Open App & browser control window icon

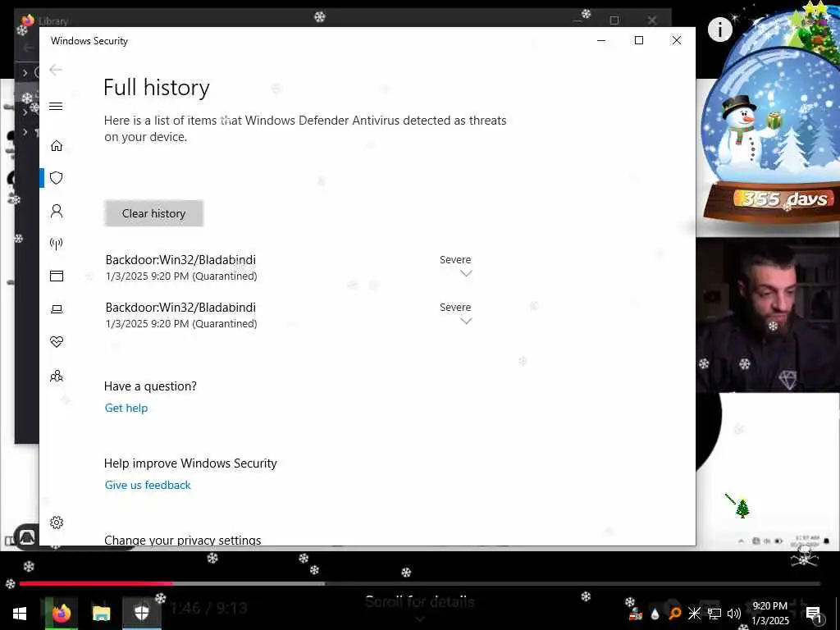[x=57, y=276]
